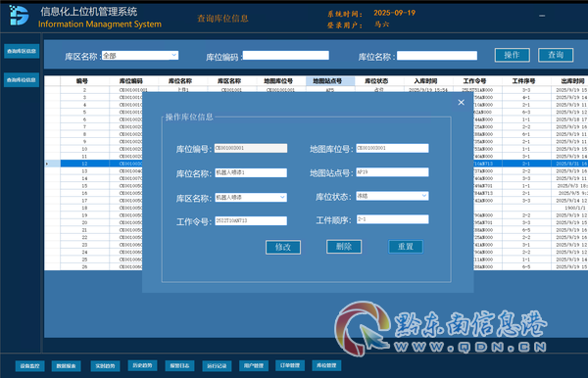The height and width of the screenshot is (378, 588).
Task: Open 查询库区信息 in the left sidebar
Action: 22,51
